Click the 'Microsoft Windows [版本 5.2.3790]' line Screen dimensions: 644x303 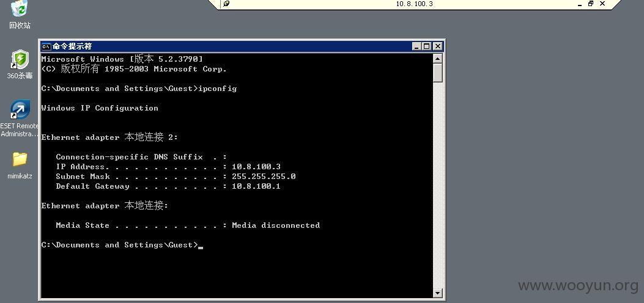[122, 59]
